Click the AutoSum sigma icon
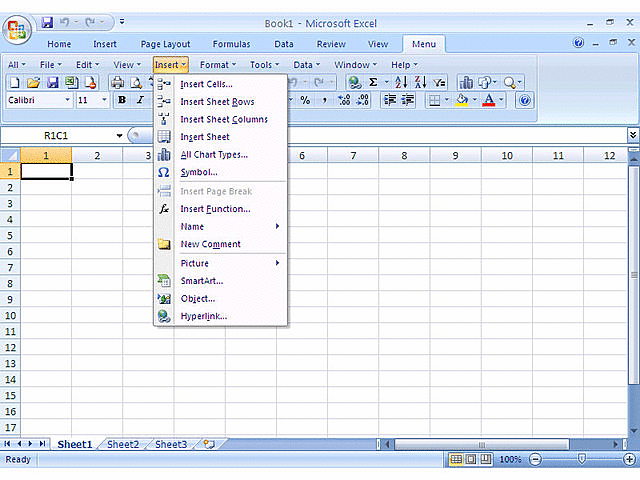The width and height of the screenshot is (640, 480). 373,82
